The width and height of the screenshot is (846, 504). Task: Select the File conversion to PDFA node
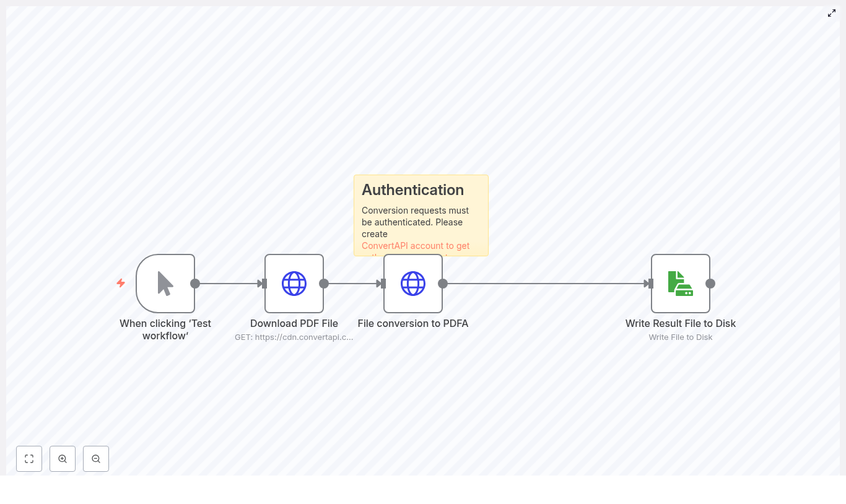(413, 284)
